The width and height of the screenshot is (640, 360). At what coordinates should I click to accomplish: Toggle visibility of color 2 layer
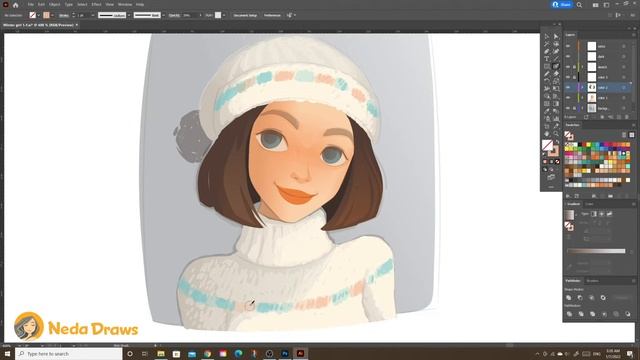(568, 87)
